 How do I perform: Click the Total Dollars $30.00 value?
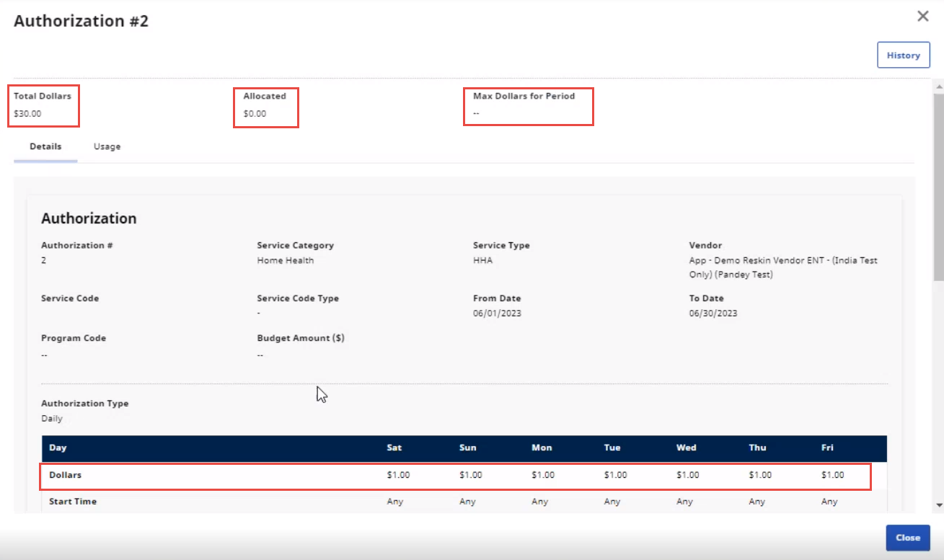[27, 113]
